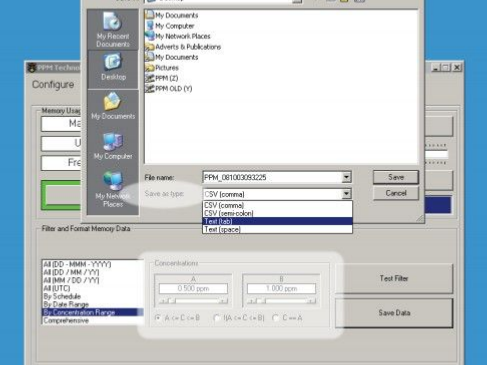Click the Save button

pos(396,177)
